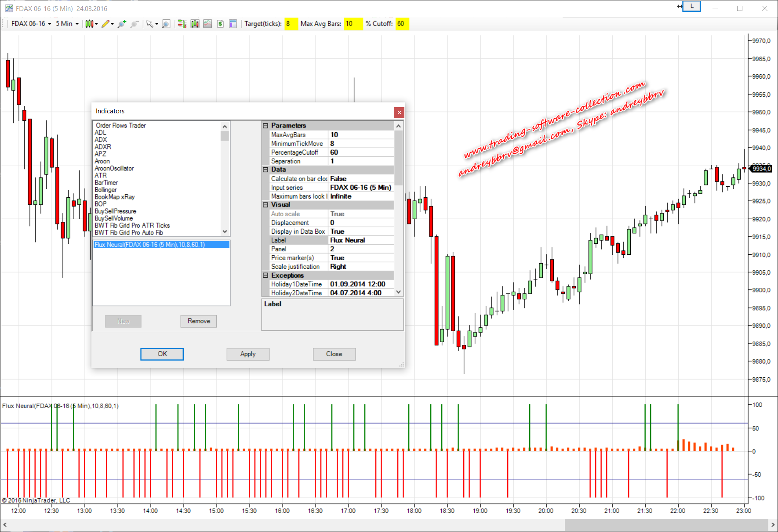Click the Max Avg Bars input field
This screenshot has height=532, width=778.
353,24
